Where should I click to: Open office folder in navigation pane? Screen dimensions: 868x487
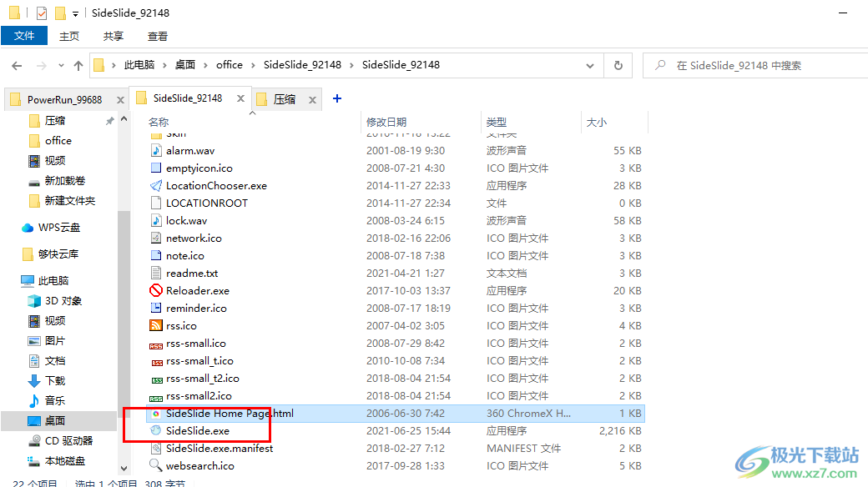pos(58,141)
